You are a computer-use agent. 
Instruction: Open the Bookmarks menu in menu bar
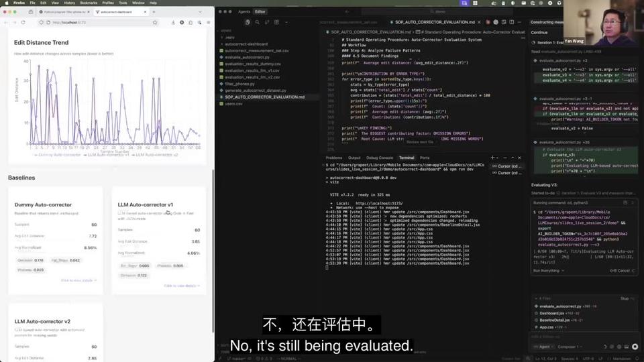[89, 3]
